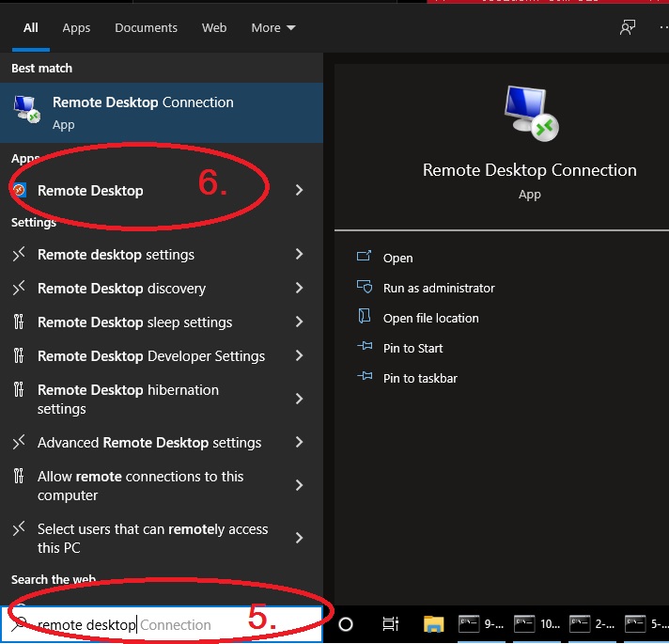This screenshot has height=644, width=669.
Task: Click the Remote Desktop Connection best match icon
Action: (x=26, y=109)
